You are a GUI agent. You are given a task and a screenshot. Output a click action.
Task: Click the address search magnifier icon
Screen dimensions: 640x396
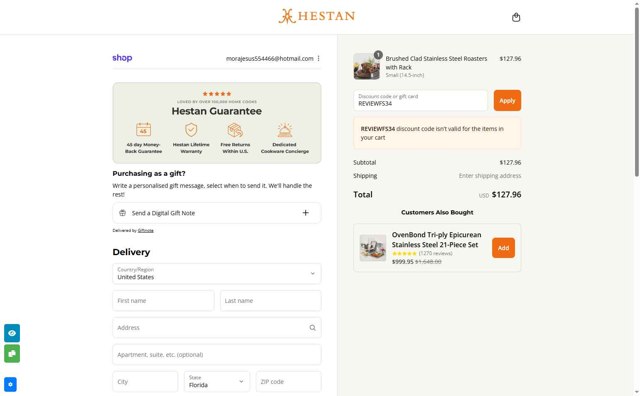[312, 327]
